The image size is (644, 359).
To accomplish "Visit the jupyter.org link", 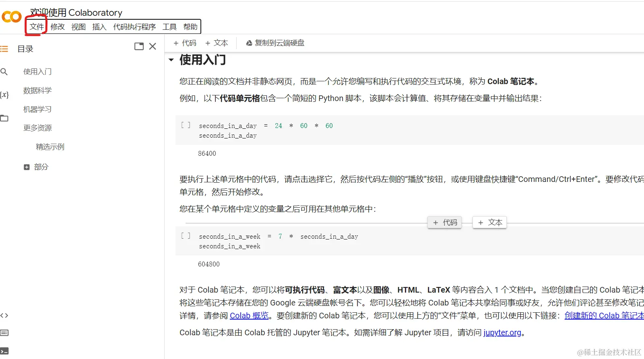I will [x=502, y=332].
